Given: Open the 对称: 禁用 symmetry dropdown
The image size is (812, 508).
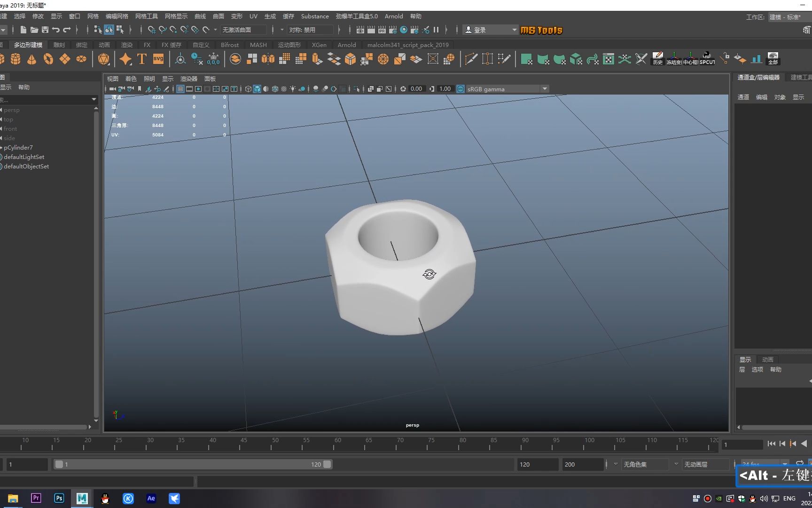Looking at the screenshot, I should click(x=310, y=30).
